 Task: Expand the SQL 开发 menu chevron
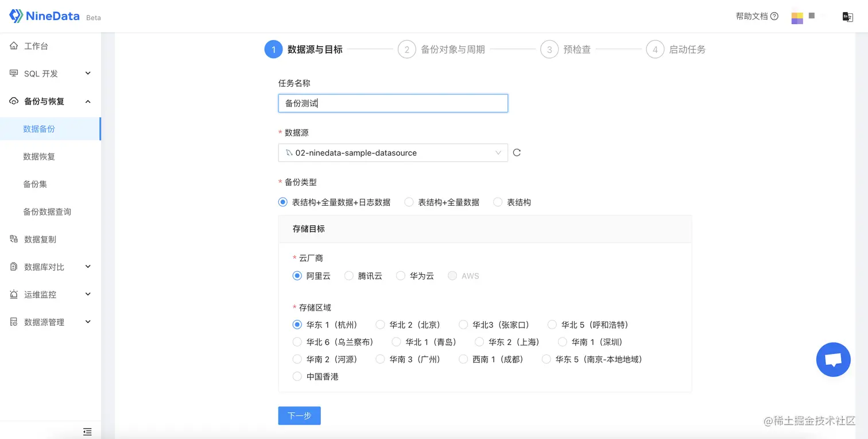(88, 74)
